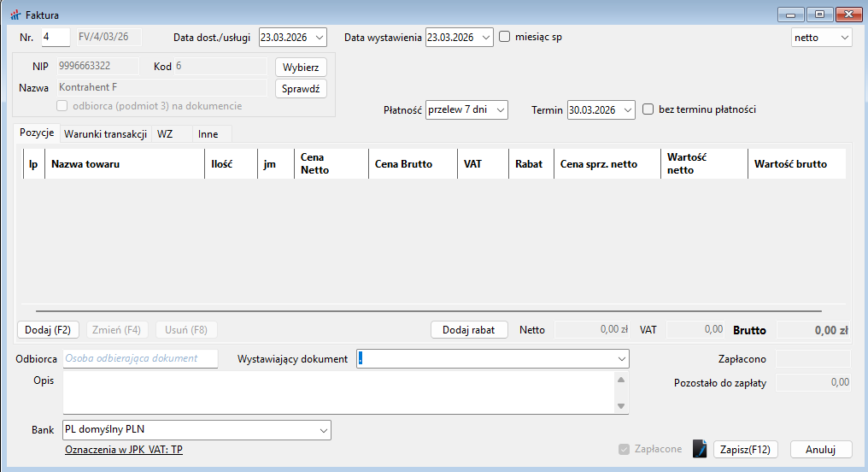Click the Dodaj (F2) button
The height and width of the screenshot is (472, 868).
49,330
